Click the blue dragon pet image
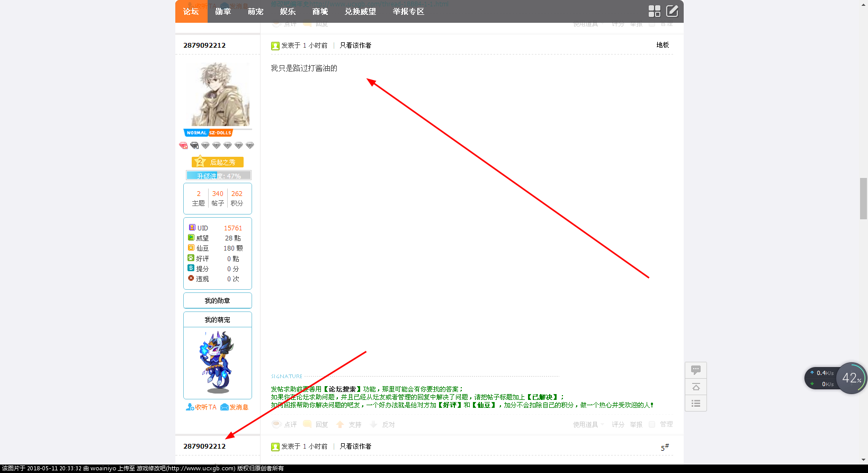This screenshot has width=868, height=473. pos(217,363)
